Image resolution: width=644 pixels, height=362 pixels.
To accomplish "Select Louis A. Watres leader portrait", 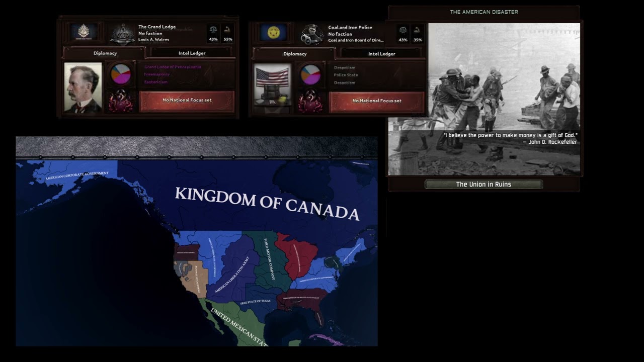I will click(x=83, y=88).
